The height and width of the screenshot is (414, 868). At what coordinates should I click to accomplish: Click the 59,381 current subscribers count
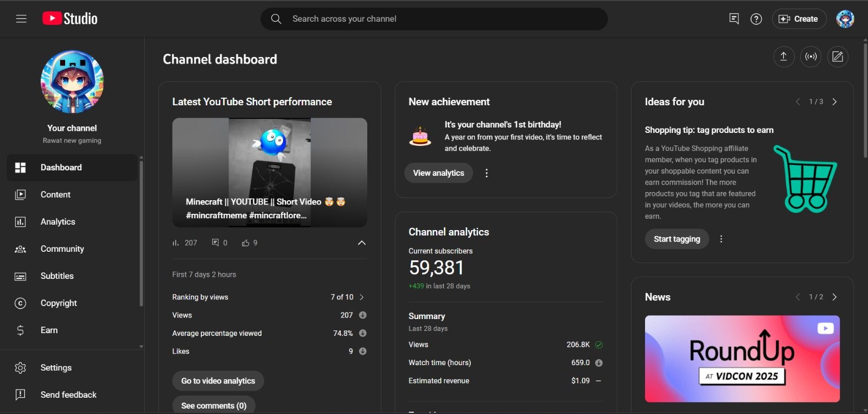[436, 268]
